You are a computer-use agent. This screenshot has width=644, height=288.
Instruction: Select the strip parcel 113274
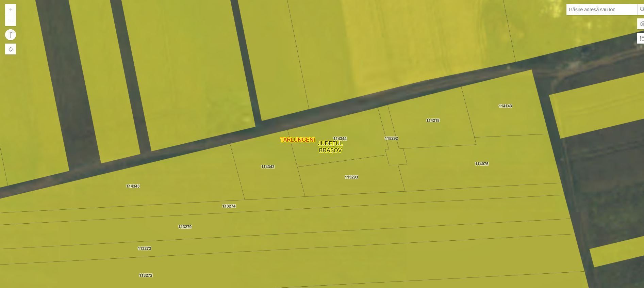[229, 206]
